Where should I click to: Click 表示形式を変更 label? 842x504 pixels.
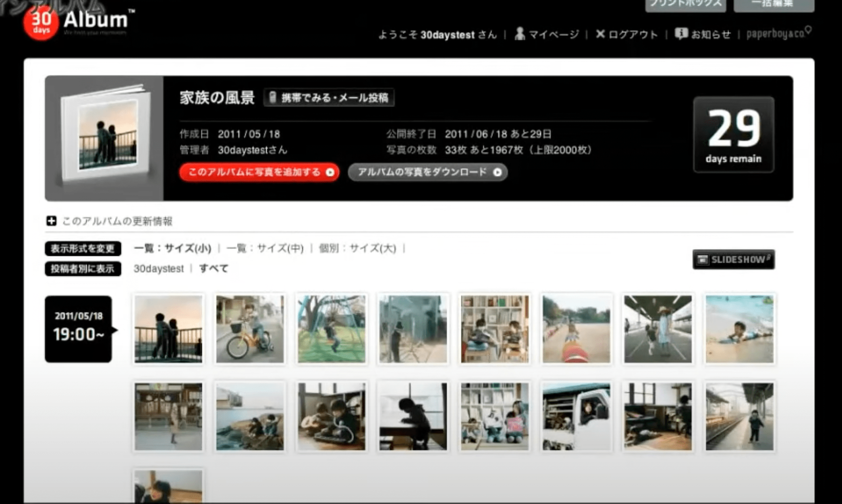tap(83, 248)
